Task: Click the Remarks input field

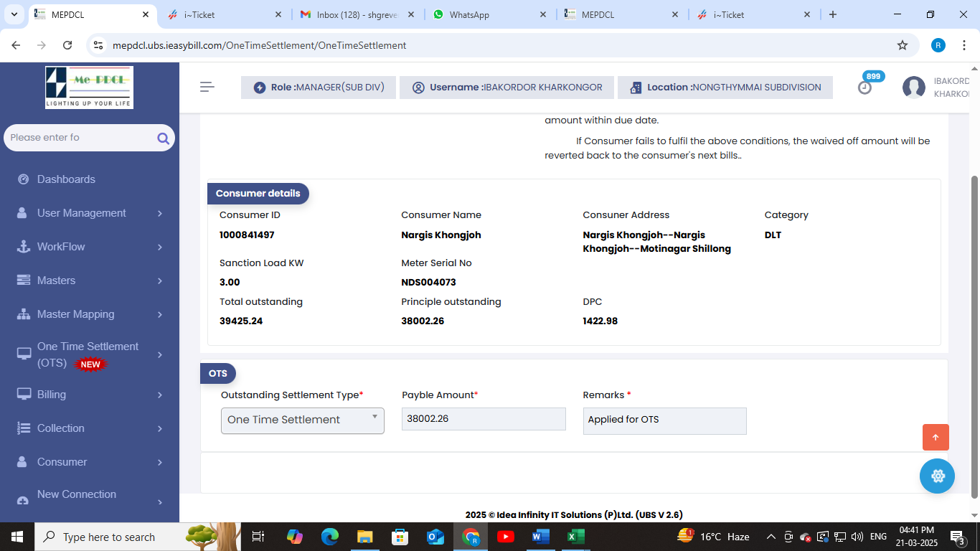Action: click(664, 420)
